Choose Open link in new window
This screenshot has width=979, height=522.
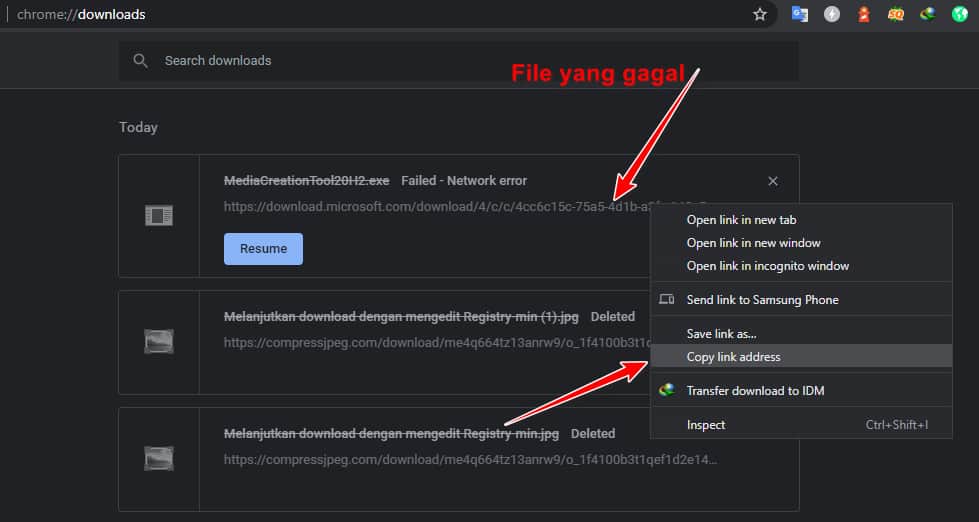tap(801, 243)
